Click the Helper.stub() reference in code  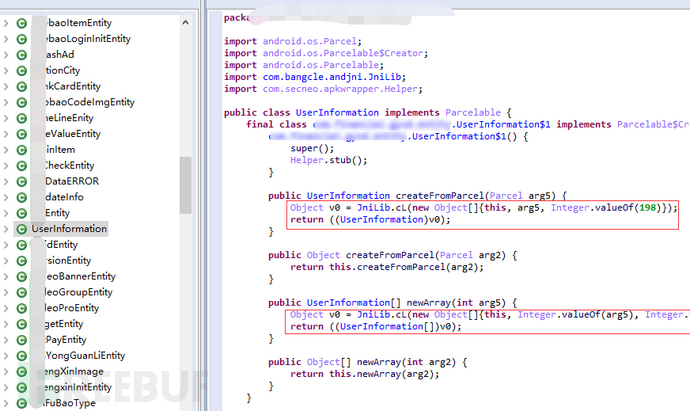[x=328, y=160]
